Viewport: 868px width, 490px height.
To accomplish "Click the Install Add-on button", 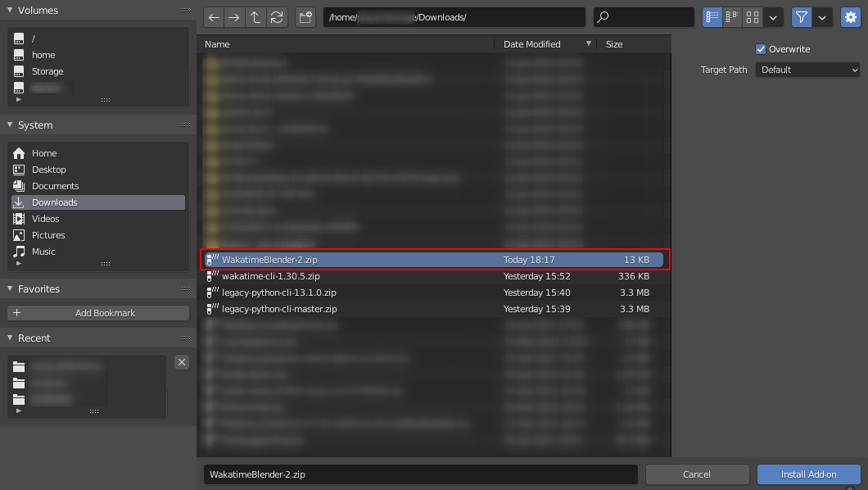I will point(808,474).
